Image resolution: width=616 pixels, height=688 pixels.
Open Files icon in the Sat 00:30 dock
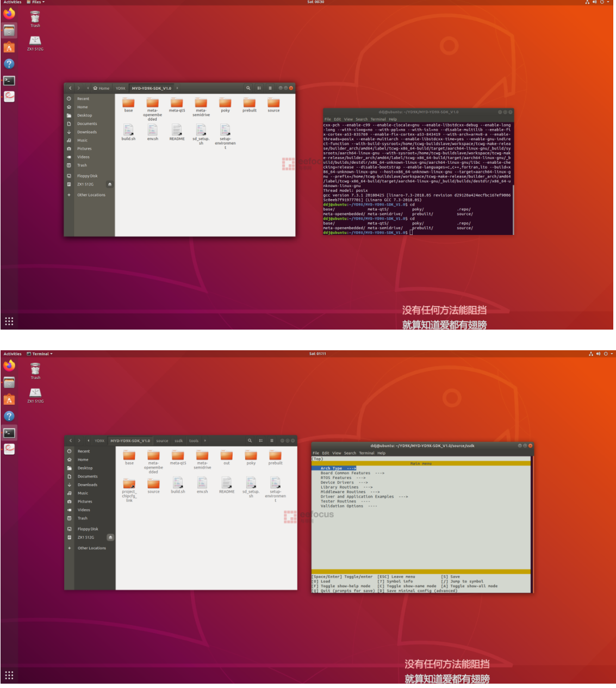(9, 30)
